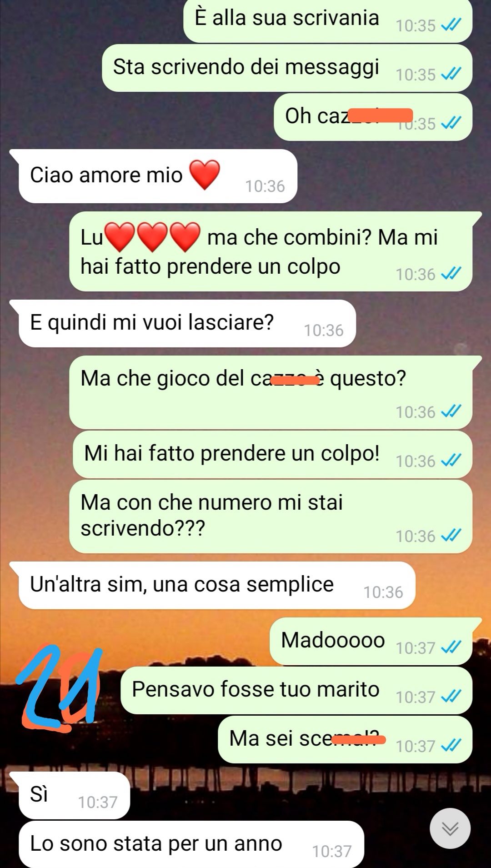
Task: Tap the 10:37 timestamp on 'Lo sono stata' message
Action: pyautogui.click(x=332, y=851)
